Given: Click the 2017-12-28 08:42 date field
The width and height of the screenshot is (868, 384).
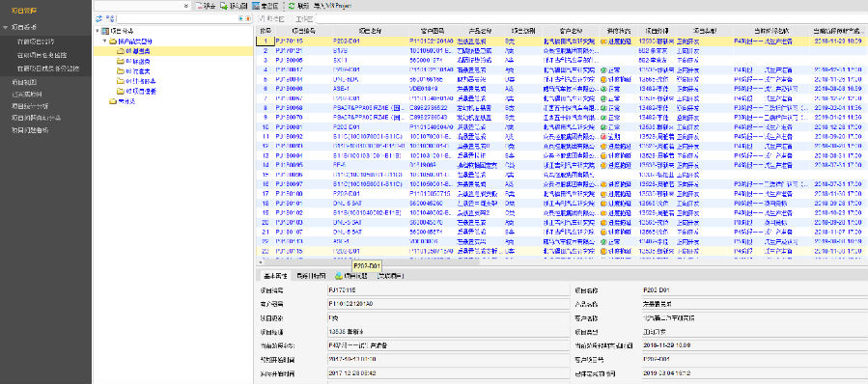Looking at the screenshot, I should [x=448, y=373].
